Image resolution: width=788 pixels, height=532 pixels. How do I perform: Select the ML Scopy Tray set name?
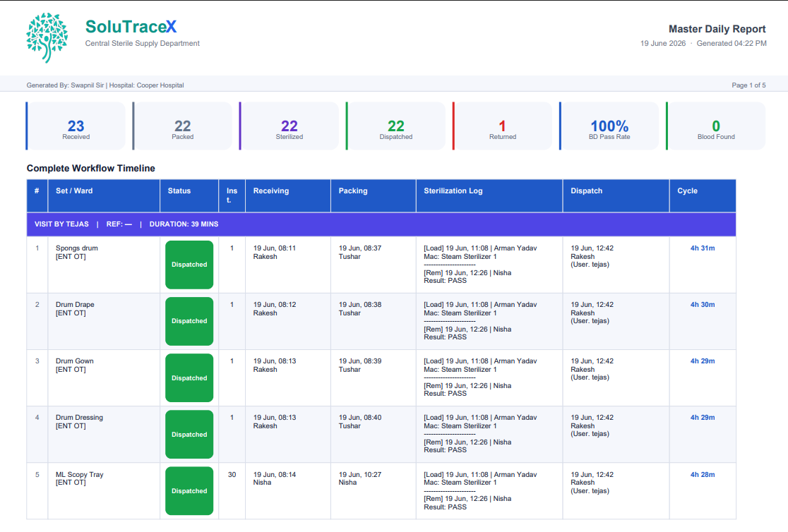coord(79,474)
